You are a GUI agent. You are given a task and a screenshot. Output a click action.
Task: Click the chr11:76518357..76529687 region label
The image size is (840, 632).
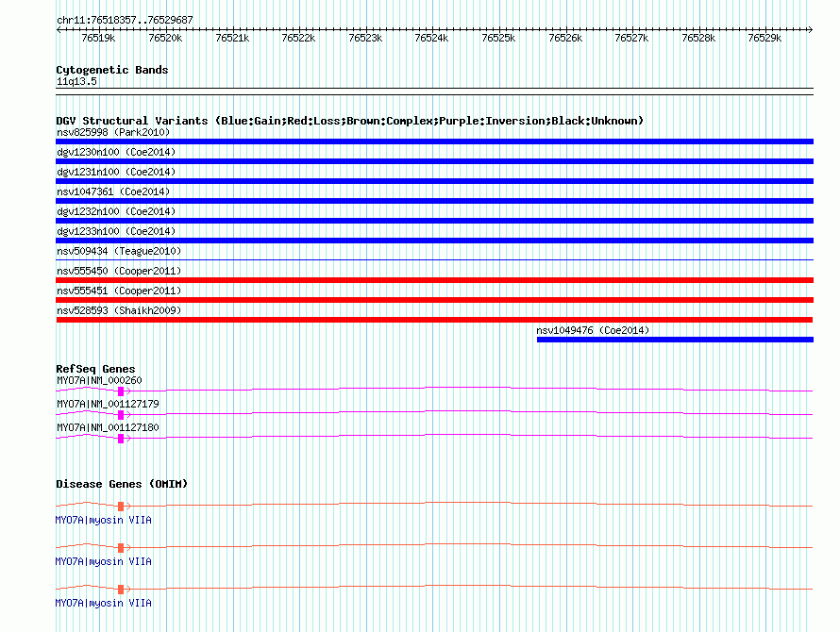click(125, 20)
